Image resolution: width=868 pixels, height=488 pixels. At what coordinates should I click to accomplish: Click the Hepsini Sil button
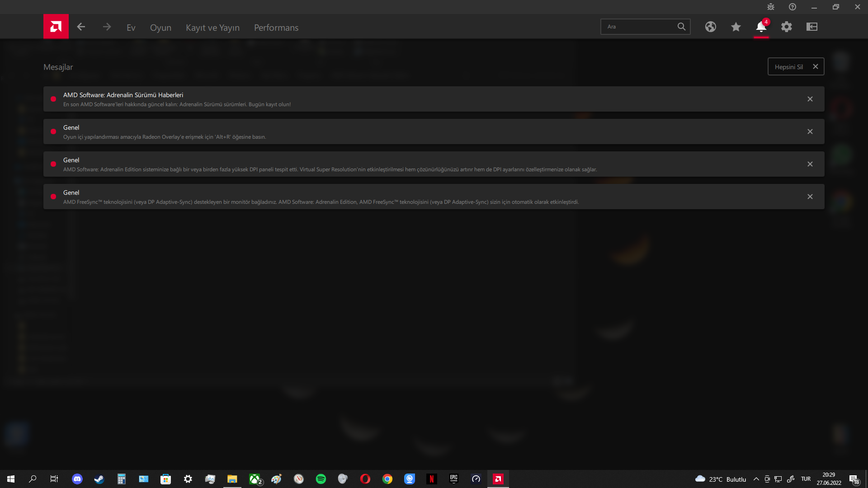point(795,67)
